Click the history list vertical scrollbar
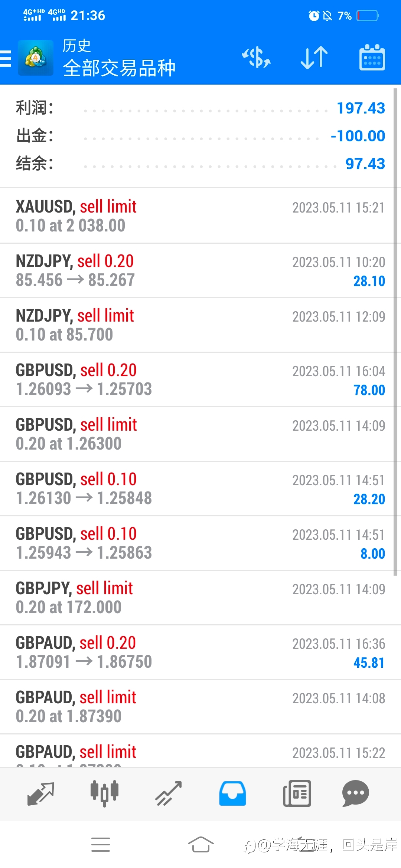The width and height of the screenshot is (401, 868). tap(395, 332)
